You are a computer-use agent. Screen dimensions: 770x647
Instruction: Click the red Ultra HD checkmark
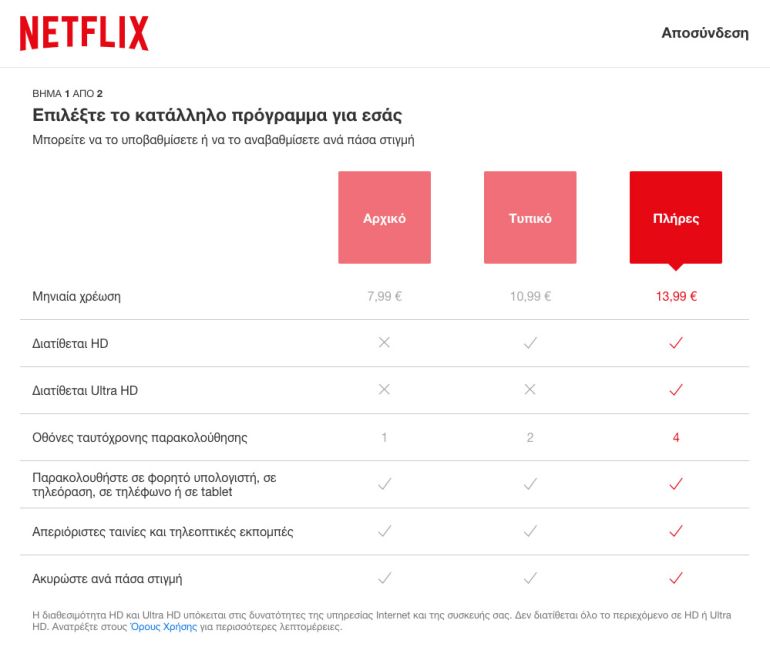coord(676,390)
